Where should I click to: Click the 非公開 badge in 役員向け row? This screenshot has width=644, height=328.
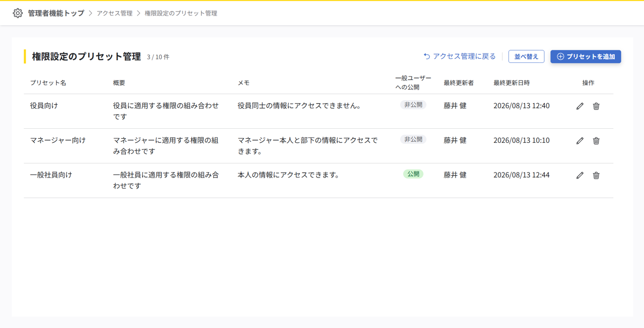(x=413, y=105)
